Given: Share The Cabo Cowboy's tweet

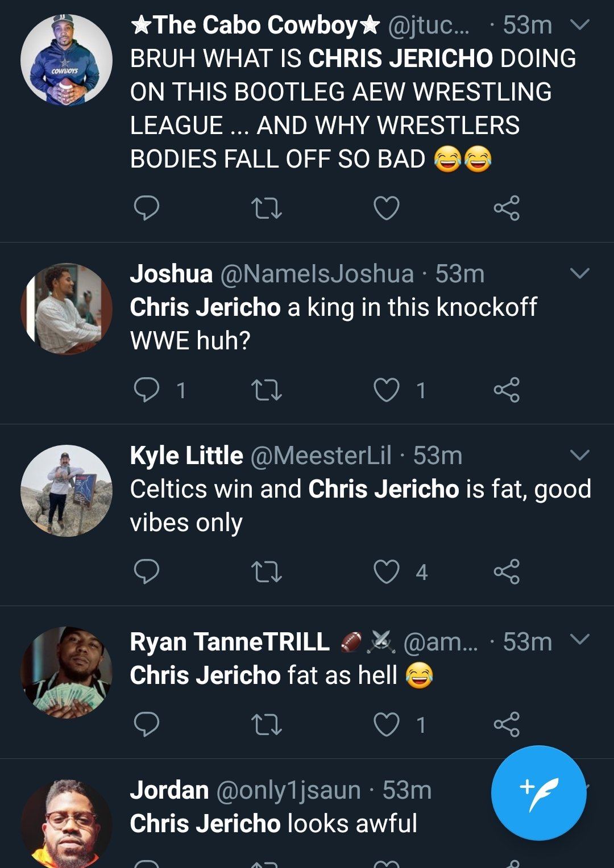Looking at the screenshot, I should (506, 208).
